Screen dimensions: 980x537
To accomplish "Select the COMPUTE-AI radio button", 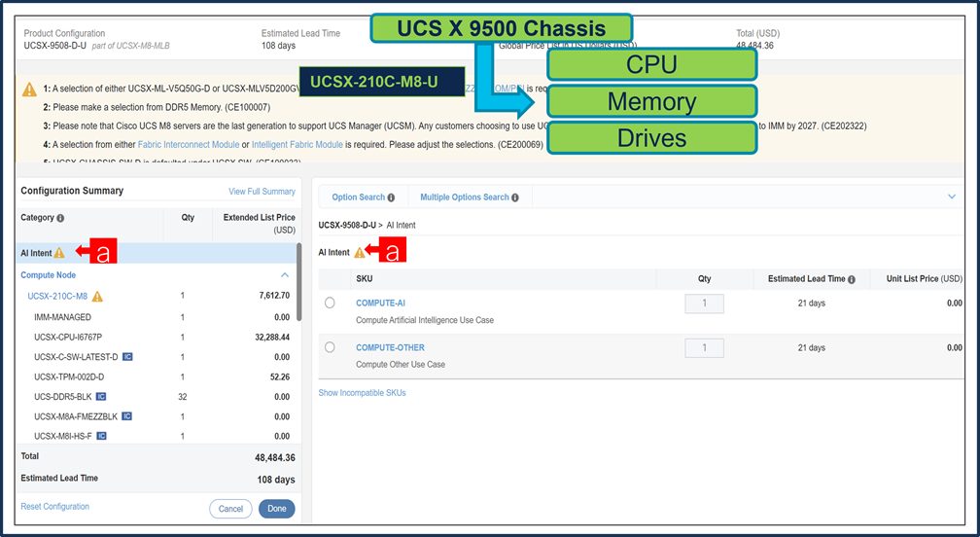I will pyautogui.click(x=330, y=303).
